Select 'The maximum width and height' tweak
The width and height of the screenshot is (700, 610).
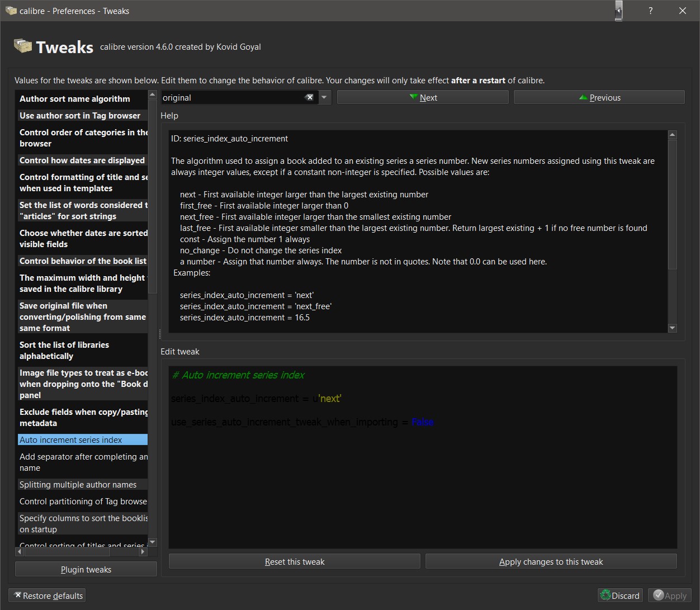pos(83,283)
